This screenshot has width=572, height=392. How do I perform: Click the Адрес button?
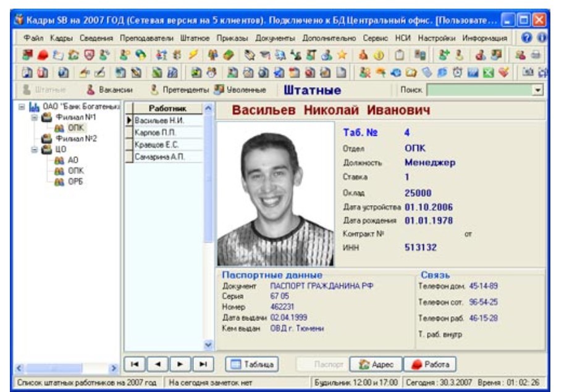[376, 364]
